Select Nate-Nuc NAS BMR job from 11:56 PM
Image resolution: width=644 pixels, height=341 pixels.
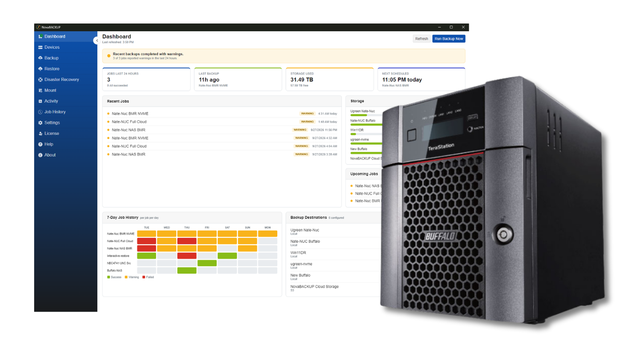click(222, 130)
